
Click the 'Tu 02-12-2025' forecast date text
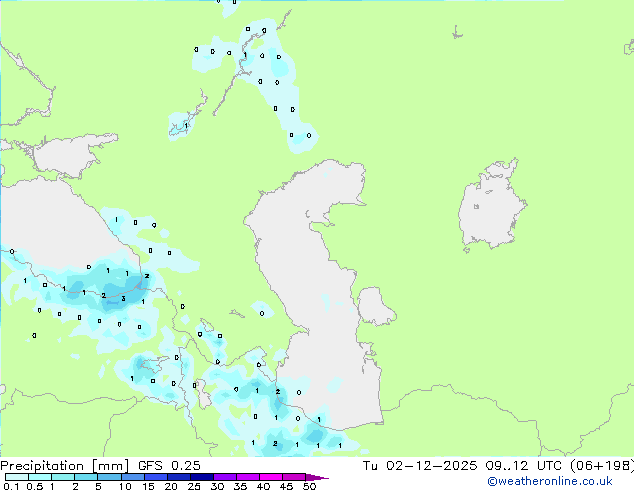420,466
